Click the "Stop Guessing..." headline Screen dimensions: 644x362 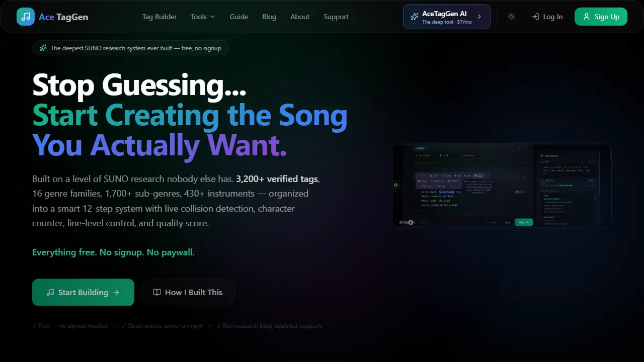[x=139, y=85]
